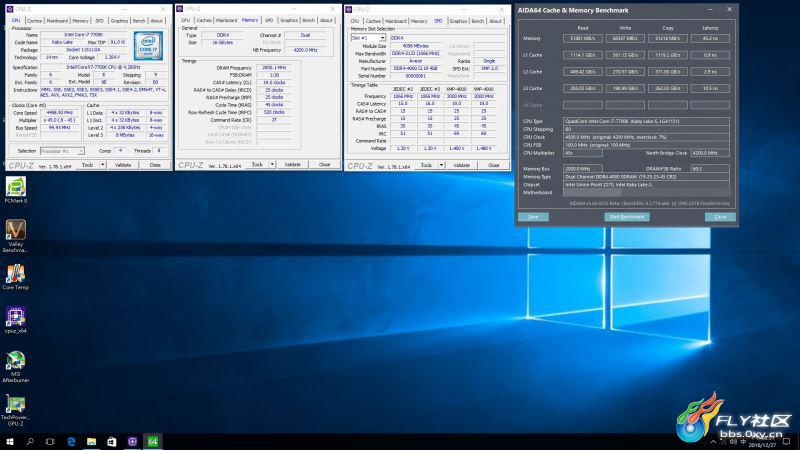Click Tools button in the SPD tab CPU-Z window
The image size is (800, 450).
[427, 165]
